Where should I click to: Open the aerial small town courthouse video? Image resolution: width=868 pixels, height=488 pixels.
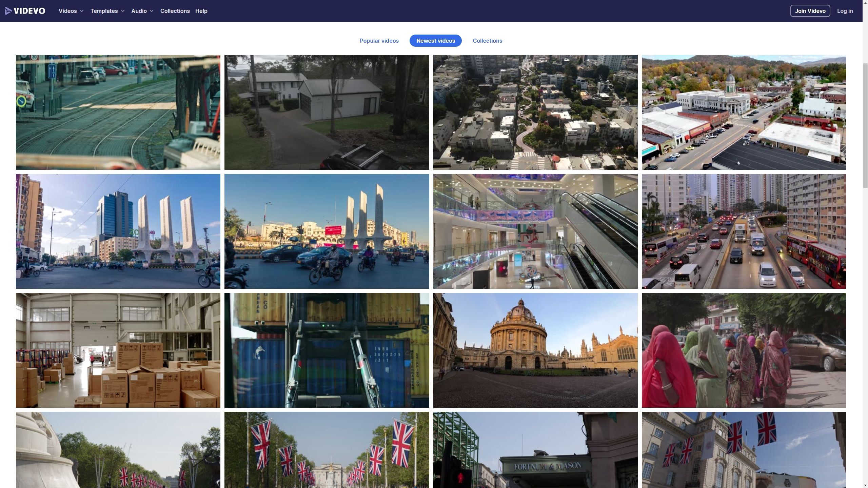click(x=744, y=112)
